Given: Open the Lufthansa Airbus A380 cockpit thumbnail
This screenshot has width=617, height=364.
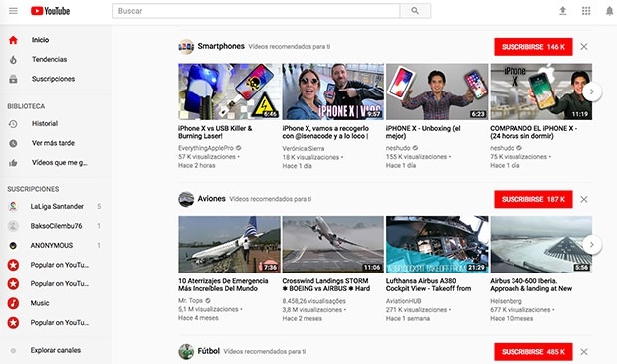Looking at the screenshot, I should click(437, 244).
